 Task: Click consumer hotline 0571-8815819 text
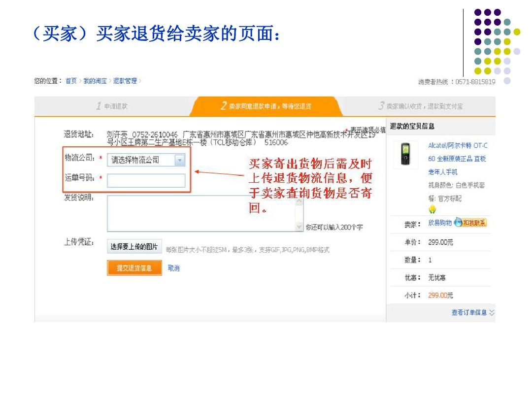click(x=475, y=82)
